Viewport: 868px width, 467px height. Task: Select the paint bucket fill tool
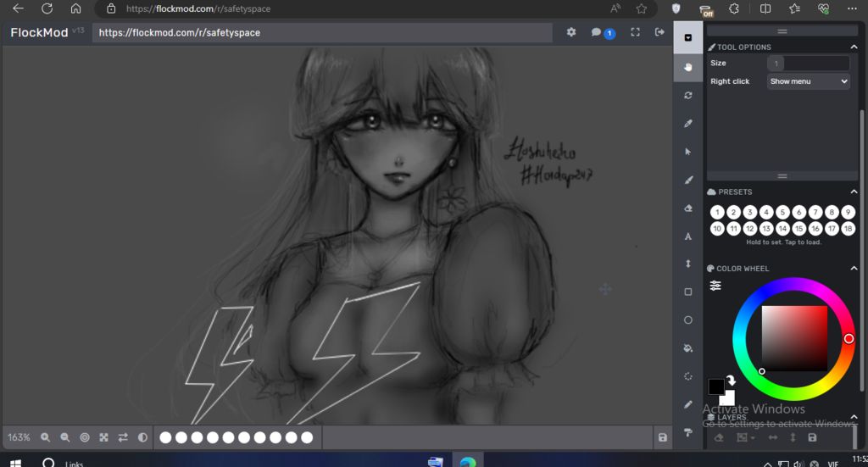[688, 348]
